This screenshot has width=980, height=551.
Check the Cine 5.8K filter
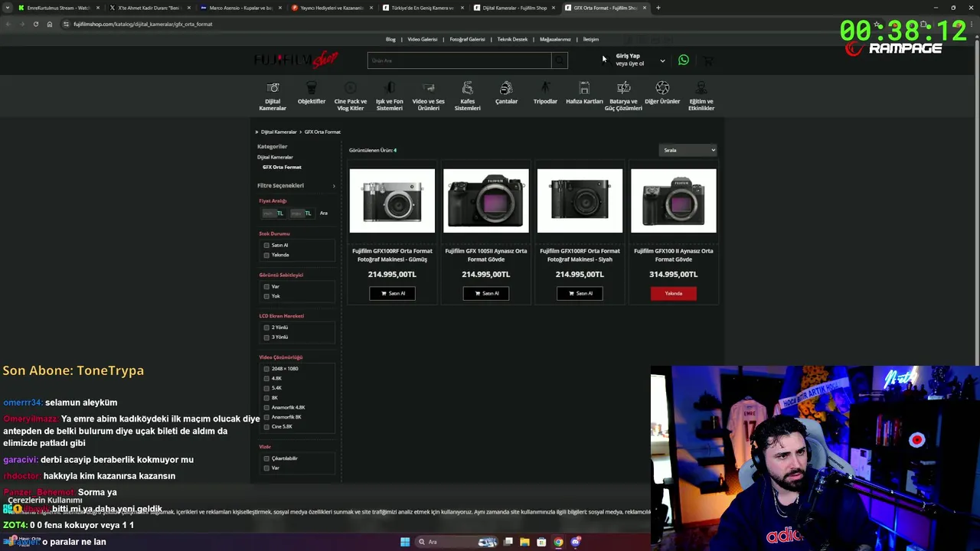point(266,427)
